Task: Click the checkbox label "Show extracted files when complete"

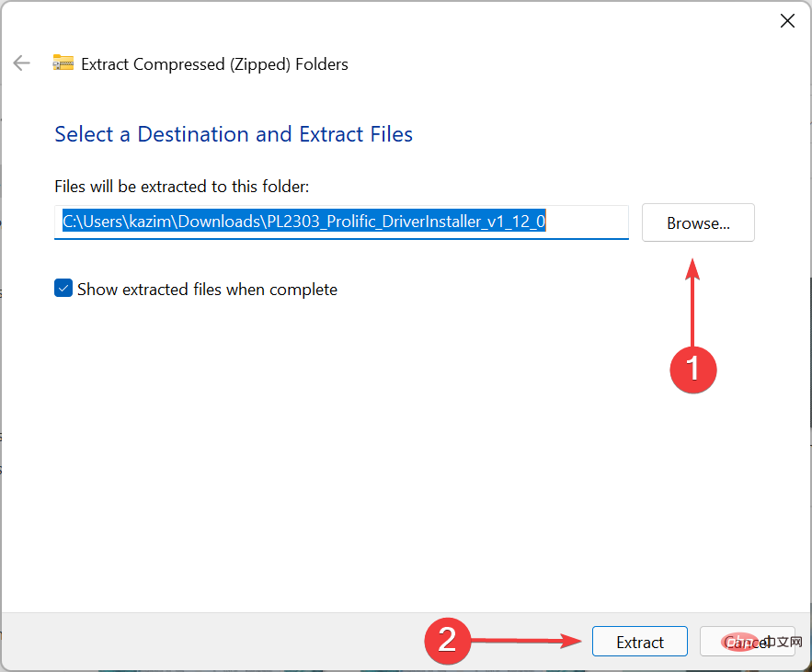Action: (206, 289)
